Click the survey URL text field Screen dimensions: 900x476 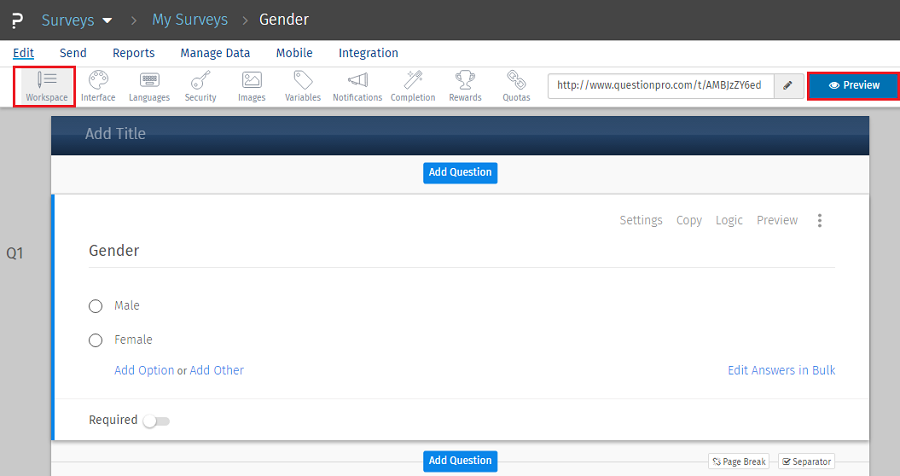point(660,86)
